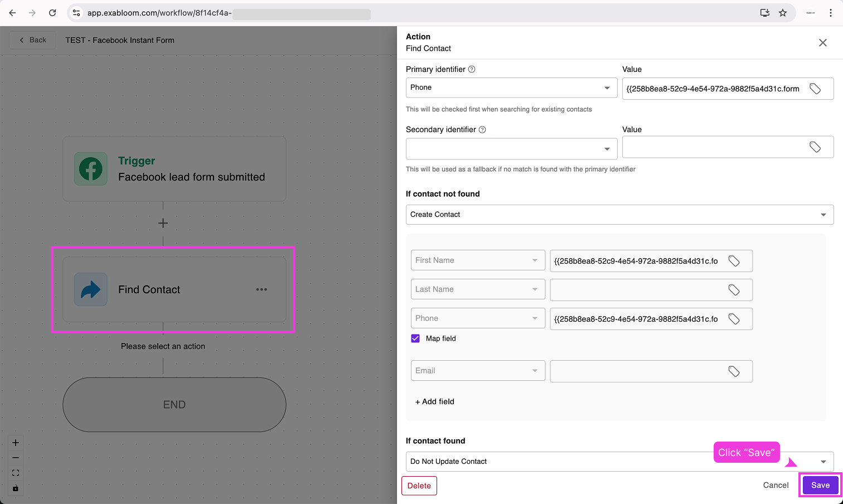Uncheck the Map field checkbox
The height and width of the screenshot is (504, 843).
coord(415,338)
